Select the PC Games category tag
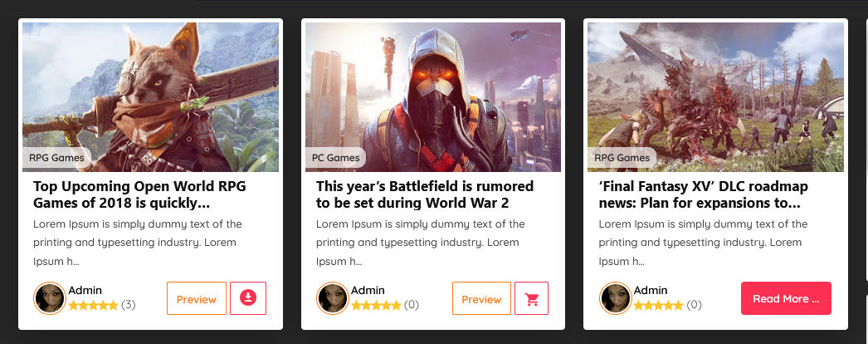Screen dimensions: 868x344 click(335, 158)
